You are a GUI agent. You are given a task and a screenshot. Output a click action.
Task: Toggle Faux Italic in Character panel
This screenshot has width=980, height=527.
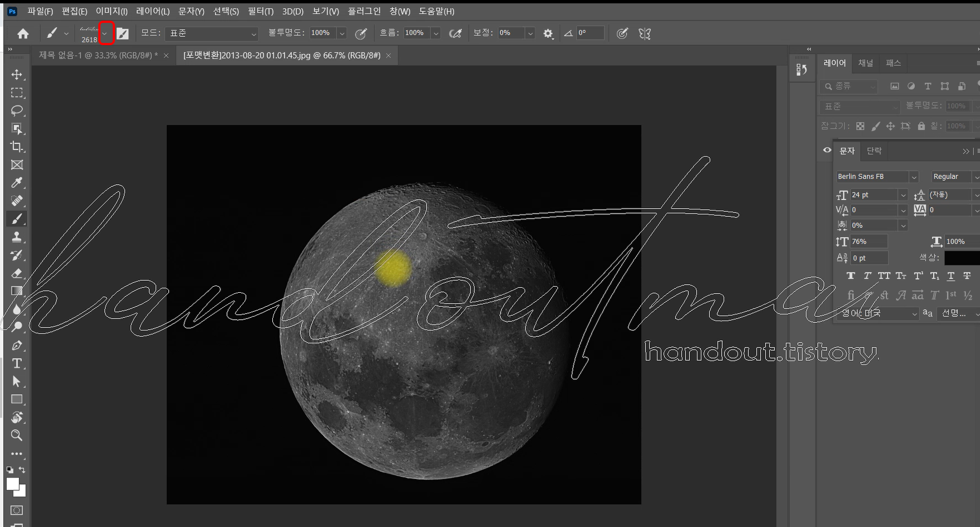[867, 275]
